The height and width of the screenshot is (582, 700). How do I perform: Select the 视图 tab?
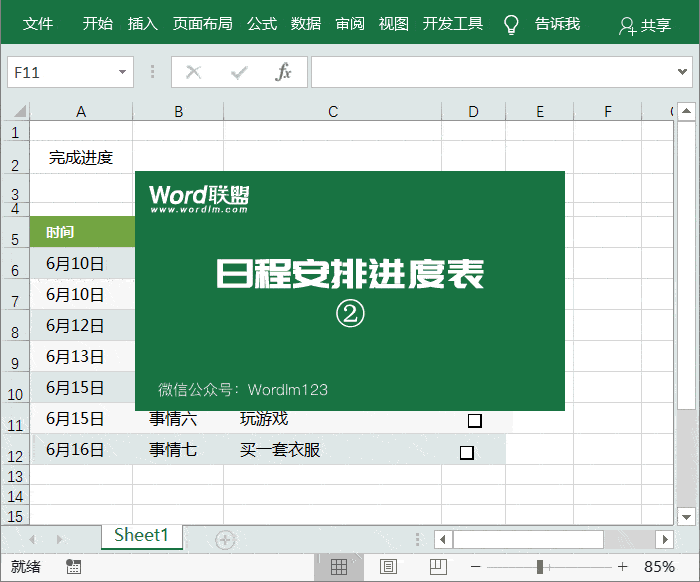(x=394, y=24)
